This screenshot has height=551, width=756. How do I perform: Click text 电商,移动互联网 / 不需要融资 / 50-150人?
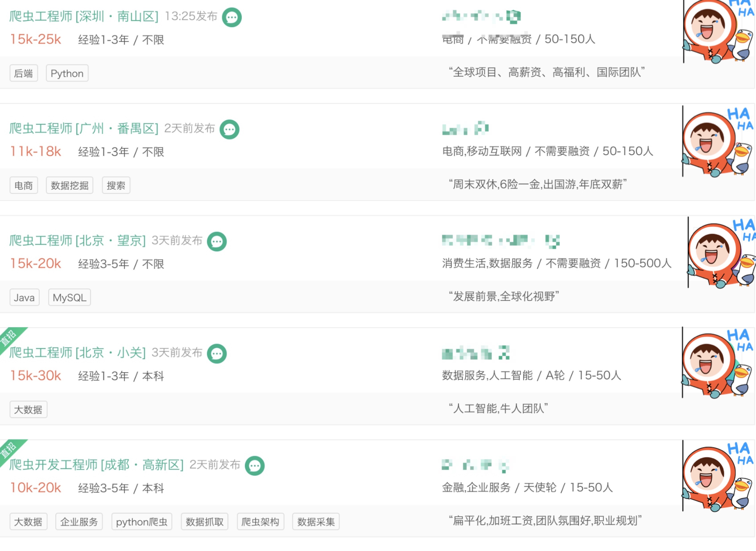pyautogui.click(x=547, y=151)
